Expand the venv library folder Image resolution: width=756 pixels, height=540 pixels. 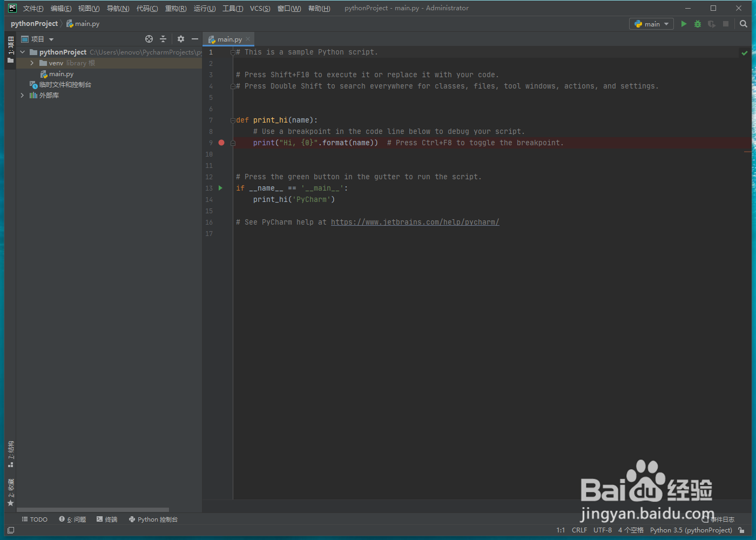(32, 63)
